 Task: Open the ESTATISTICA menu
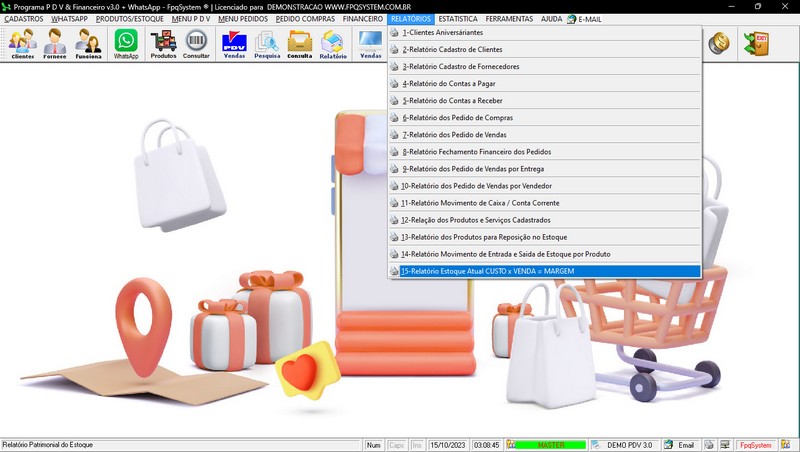coord(458,19)
